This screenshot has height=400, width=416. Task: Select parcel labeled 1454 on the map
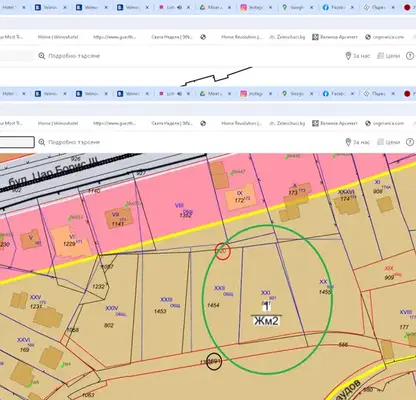(213, 305)
